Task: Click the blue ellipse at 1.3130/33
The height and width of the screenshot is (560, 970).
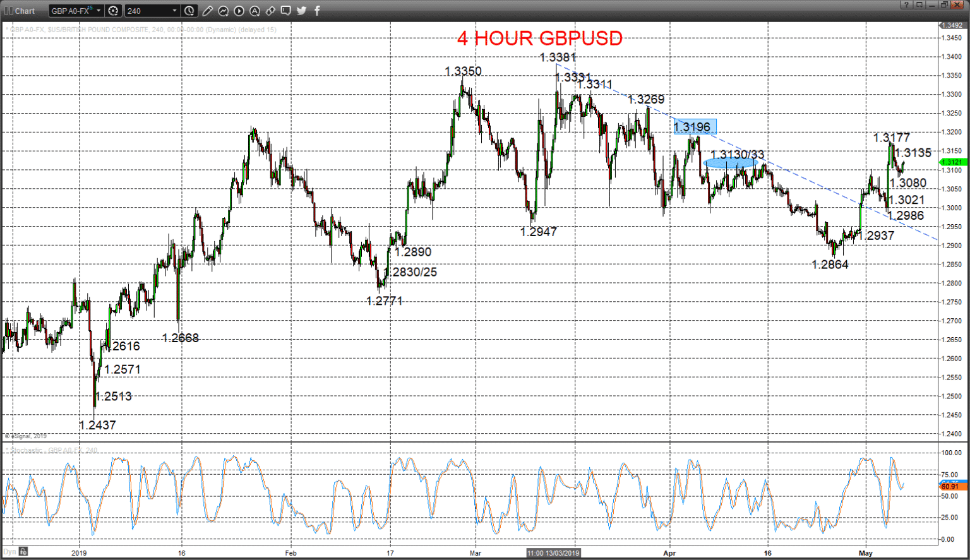Action: (x=731, y=163)
